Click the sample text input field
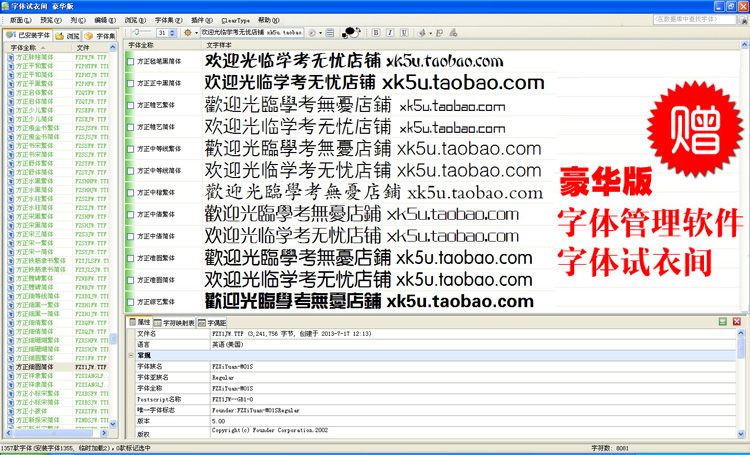750x455 pixels. tap(252, 33)
